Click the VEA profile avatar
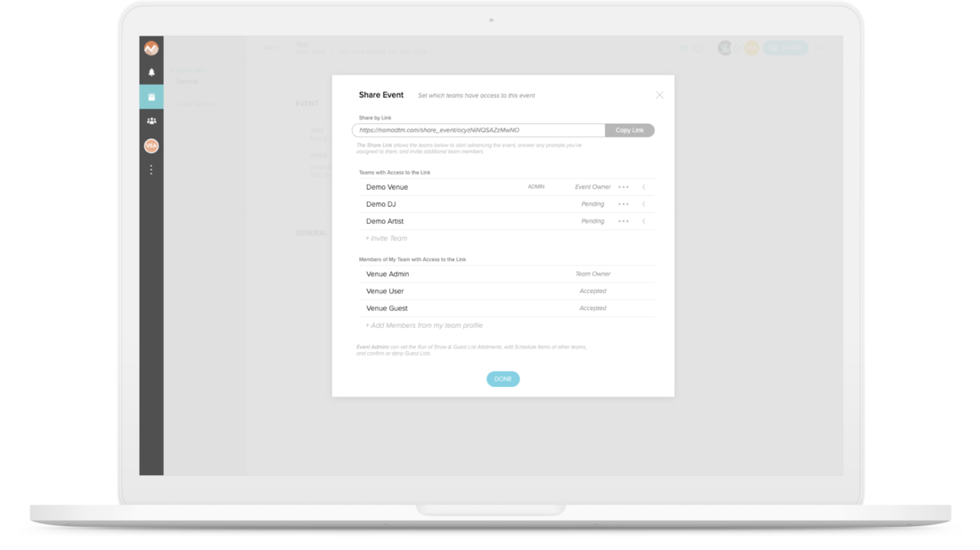The image size is (980, 550). coord(151,145)
